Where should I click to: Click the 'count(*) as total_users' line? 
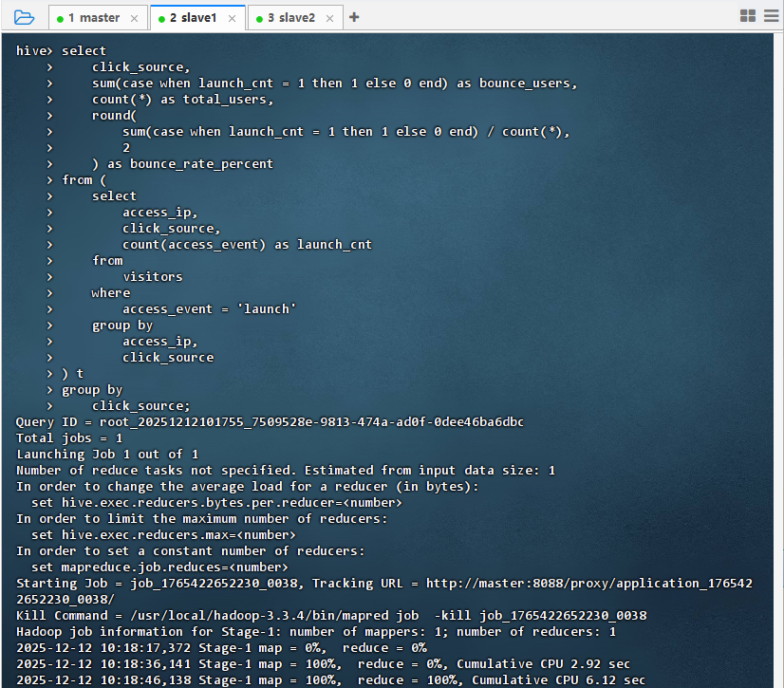pyautogui.click(x=182, y=100)
